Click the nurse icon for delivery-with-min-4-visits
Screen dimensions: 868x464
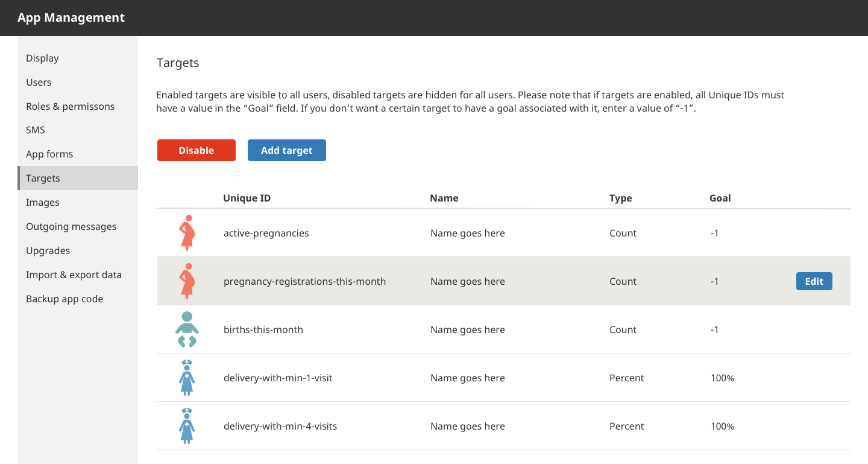pos(187,426)
